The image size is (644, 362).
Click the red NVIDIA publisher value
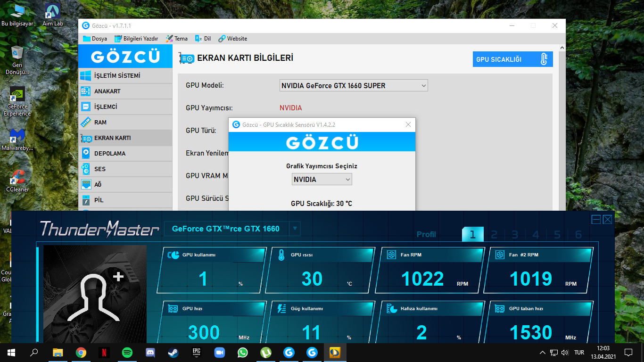click(x=291, y=108)
